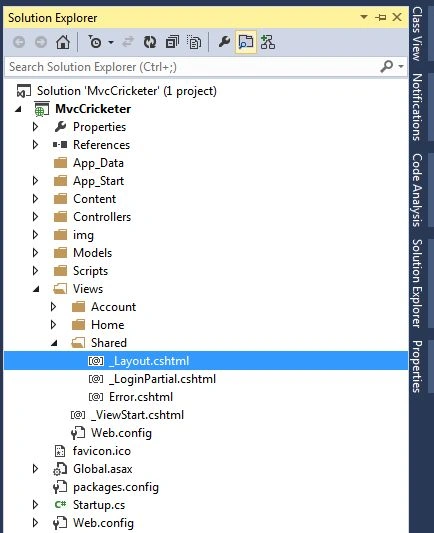This screenshot has height=533, width=434.
Task: Click the Refresh toolbar icon
Action: pos(150,42)
